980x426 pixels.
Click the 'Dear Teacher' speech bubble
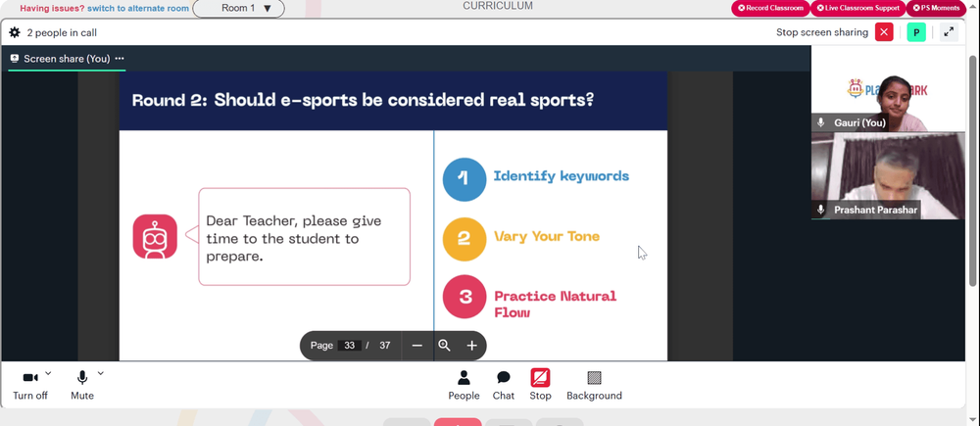point(305,237)
